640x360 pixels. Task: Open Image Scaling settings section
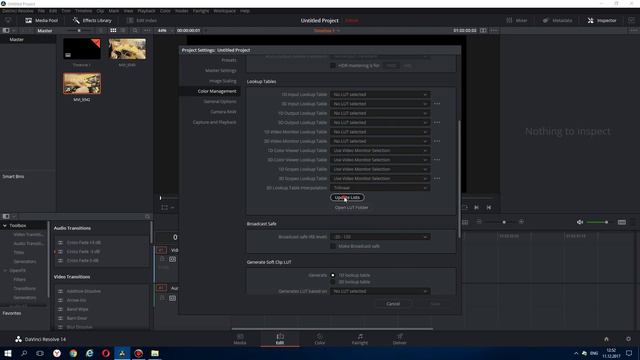[222, 81]
